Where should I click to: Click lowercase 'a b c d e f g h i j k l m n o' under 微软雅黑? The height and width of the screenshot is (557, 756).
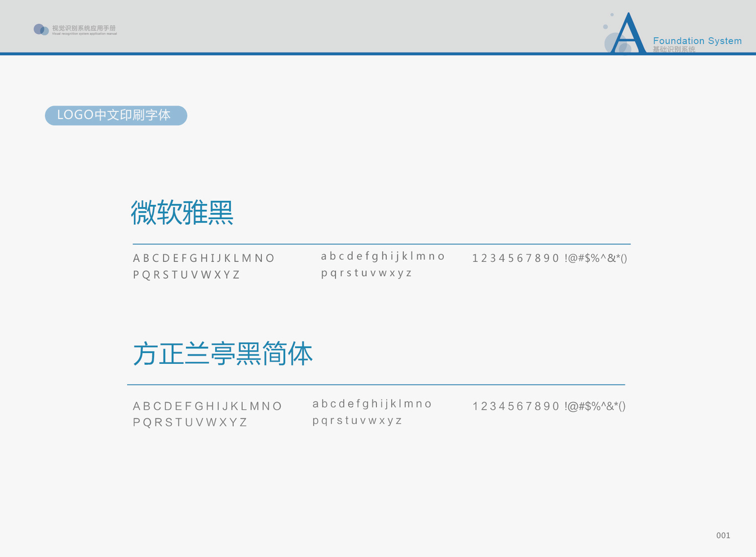[x=383, y=256]
